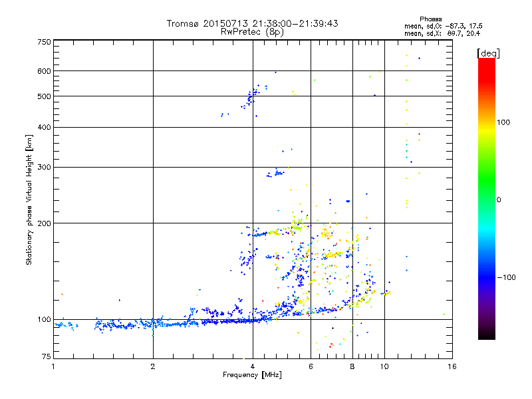The image size is (532, 399).
Task: Click the x-axis label '4'
Action: click(x=253, y=366)
